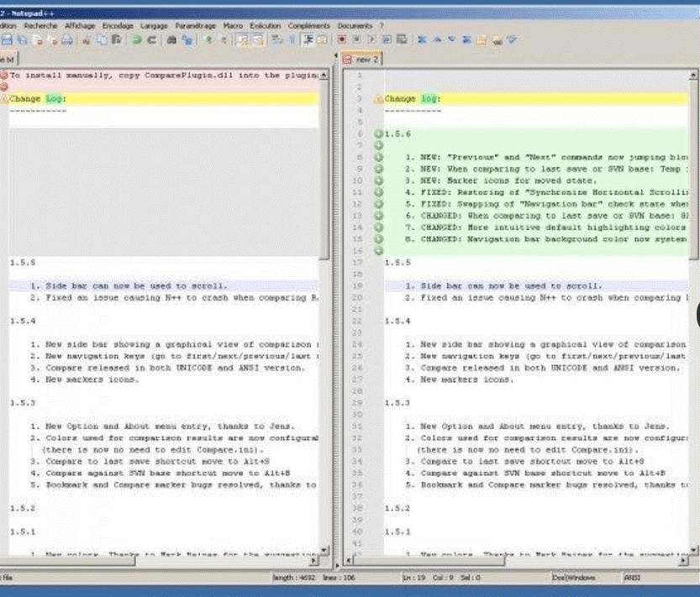This screenshot has width=700, height=597.
Task: Switch to the 'new 2' tab
Action: point(361,60)
